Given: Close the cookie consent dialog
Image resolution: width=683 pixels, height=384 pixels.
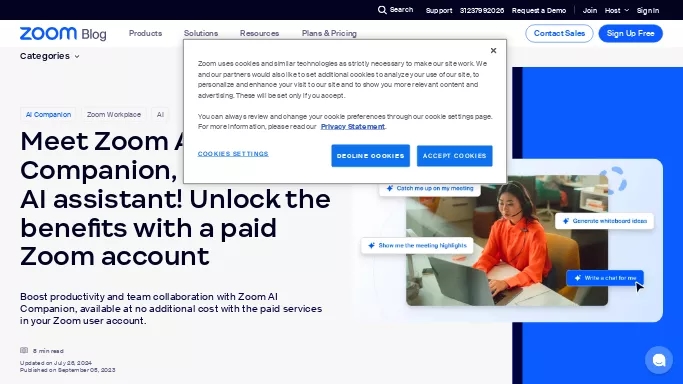Looking at the screenshot, I should coord(493,51).
